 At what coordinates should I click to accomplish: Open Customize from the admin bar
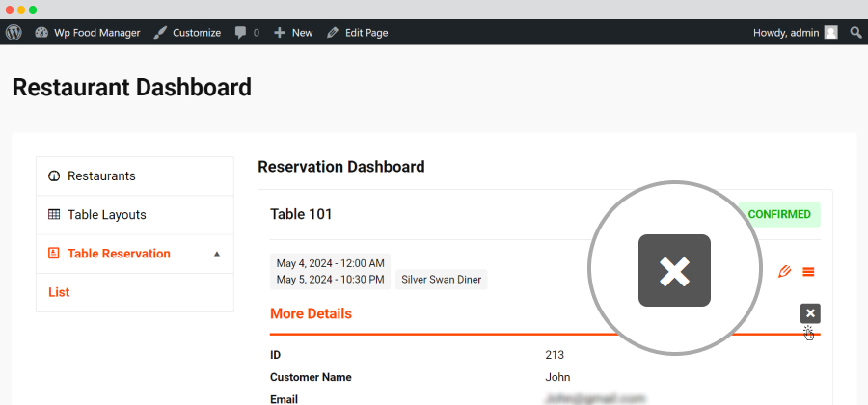(x=187, y=33)
